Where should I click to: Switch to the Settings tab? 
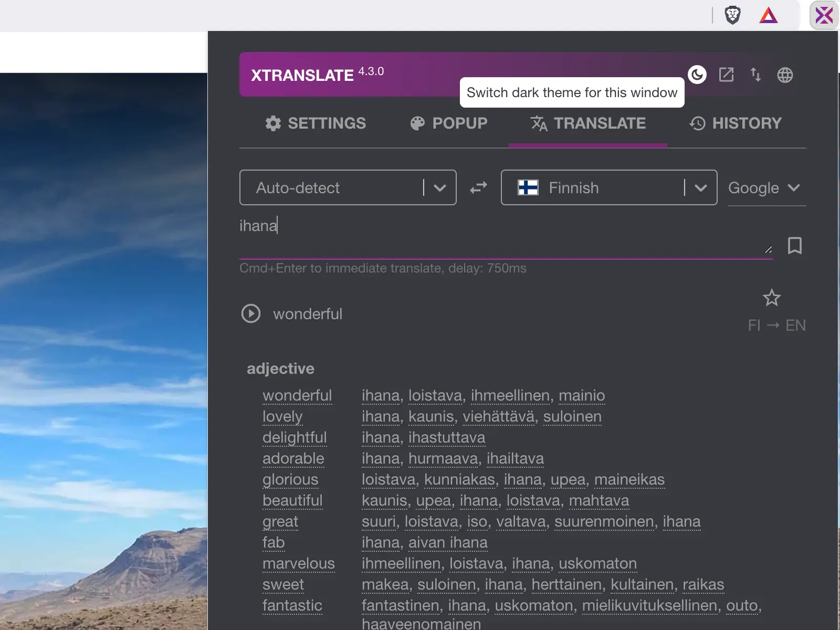tap(316, 123)
